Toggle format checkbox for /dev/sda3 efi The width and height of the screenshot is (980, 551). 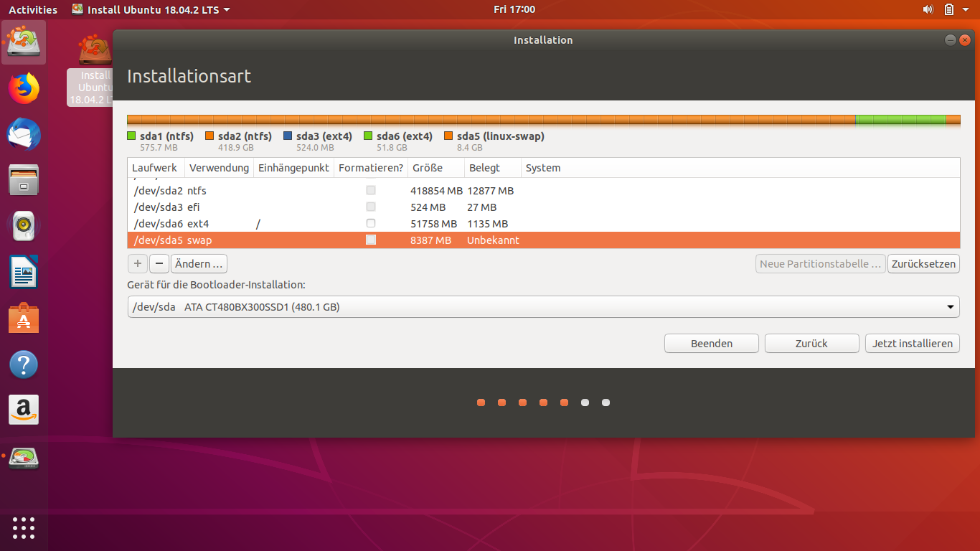371,207
